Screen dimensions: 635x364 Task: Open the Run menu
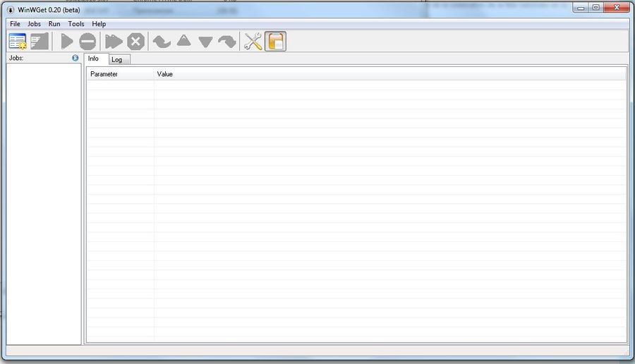54,24
